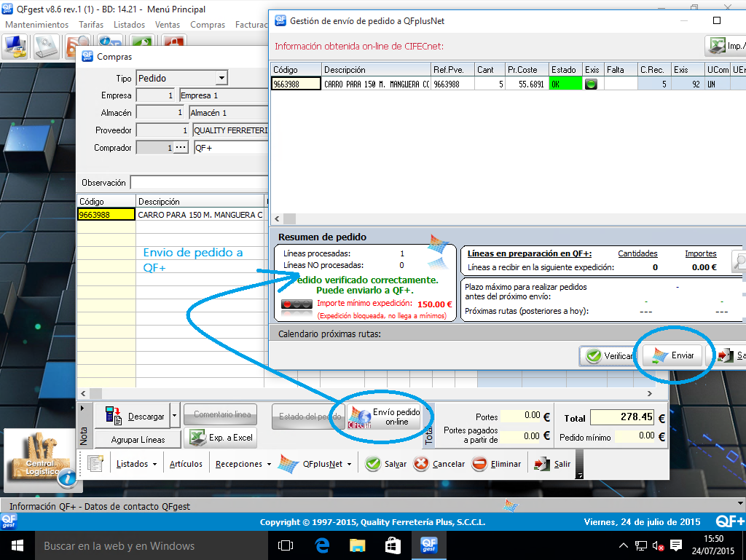Open the gears configuration toolbar icon
The width and height of the screenshot is (746, 560).
pos(46,47)
